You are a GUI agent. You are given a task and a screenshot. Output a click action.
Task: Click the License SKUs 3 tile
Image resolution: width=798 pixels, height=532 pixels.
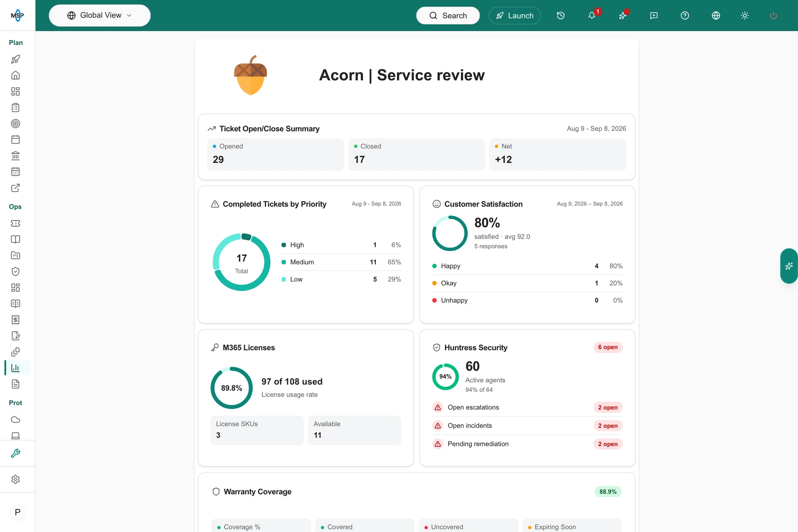(x=257, y=430)
